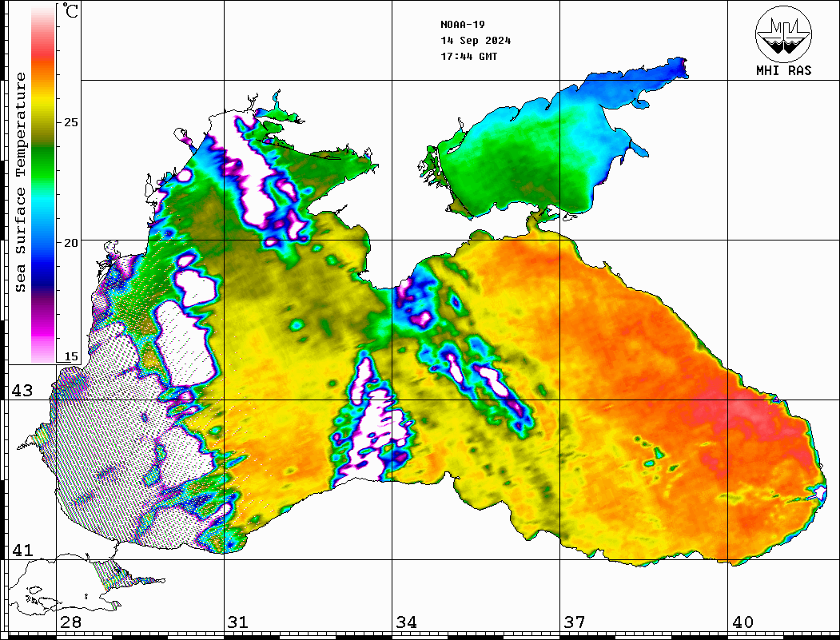Click the °C unit label
This screenshot has width=840, height=640.
(70, 10)
